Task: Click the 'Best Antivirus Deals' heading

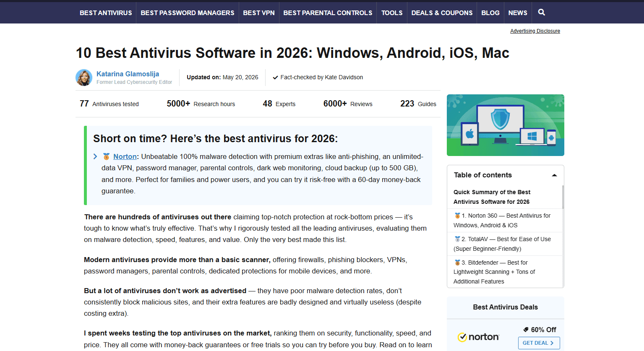Action: coord(506,307)
